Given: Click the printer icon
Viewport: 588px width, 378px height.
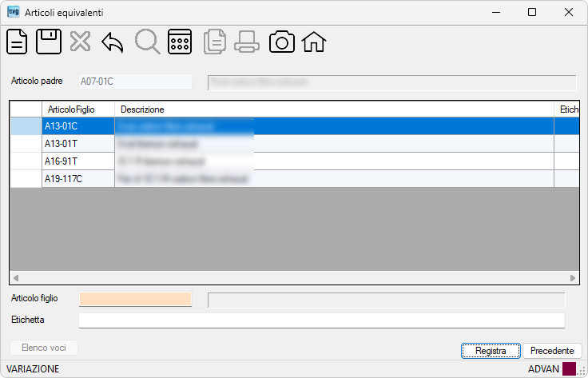Looking at the screenshot, I should point(247,42).
